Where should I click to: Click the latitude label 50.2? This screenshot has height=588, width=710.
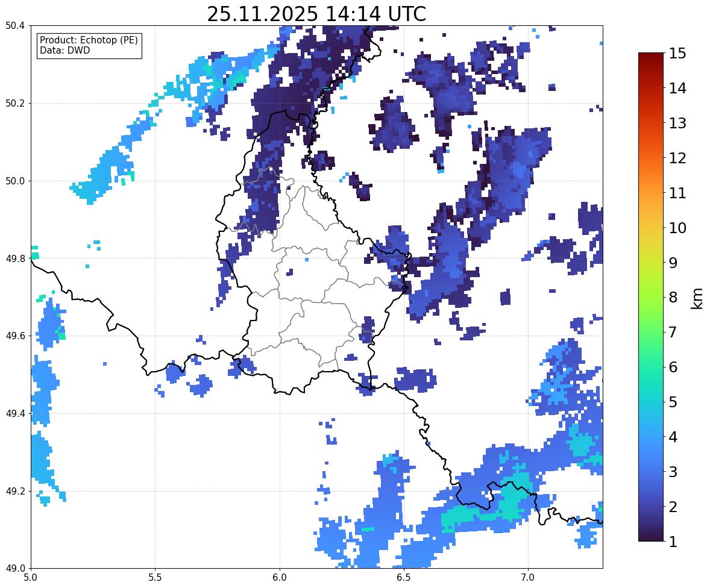[x=14, y=103]
